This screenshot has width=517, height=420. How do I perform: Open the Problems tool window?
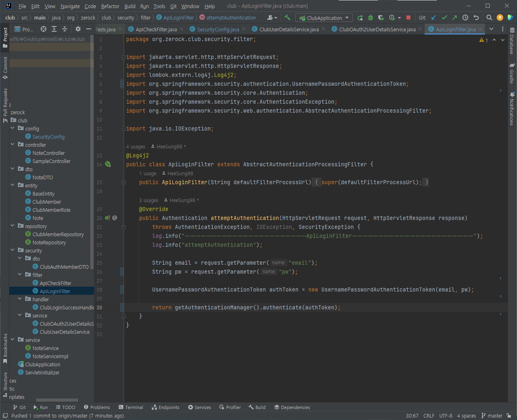click(x=97, y=407)
